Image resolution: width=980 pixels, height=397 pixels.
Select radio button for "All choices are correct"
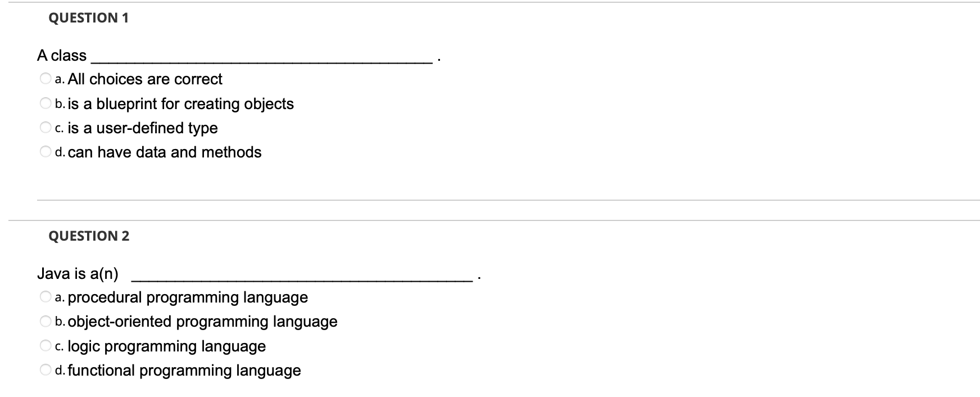pos(44,79)
